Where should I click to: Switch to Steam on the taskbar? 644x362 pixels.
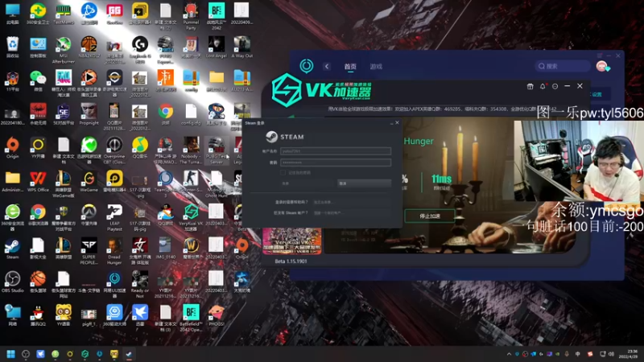point(129,354)
